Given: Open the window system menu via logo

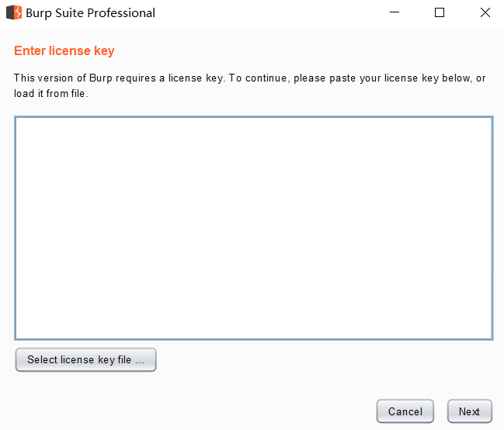Looking at the screenshot, I should (x=13, y=12).
